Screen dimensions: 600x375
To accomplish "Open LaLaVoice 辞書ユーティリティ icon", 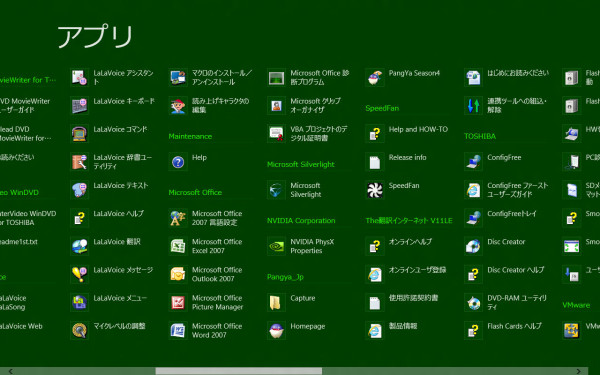I will pyautogui.click(x=80, y=162).
